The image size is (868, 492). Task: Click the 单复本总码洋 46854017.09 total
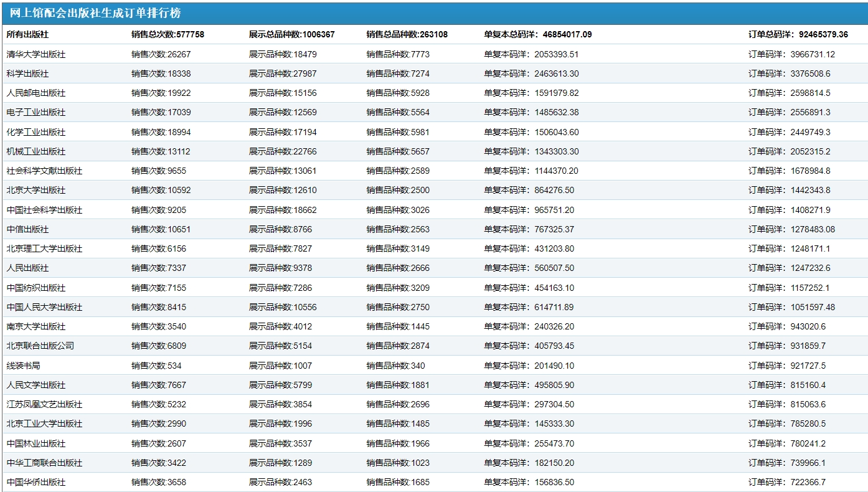coord(537,34)
